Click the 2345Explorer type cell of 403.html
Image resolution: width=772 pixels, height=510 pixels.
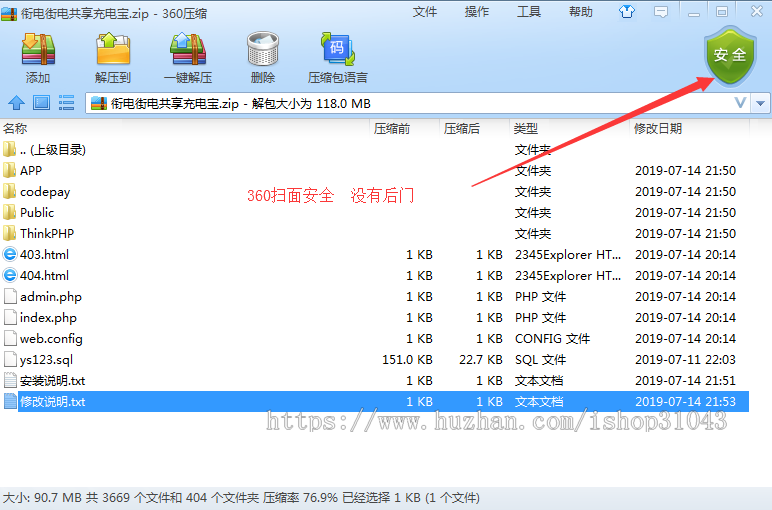pos(568,255)
